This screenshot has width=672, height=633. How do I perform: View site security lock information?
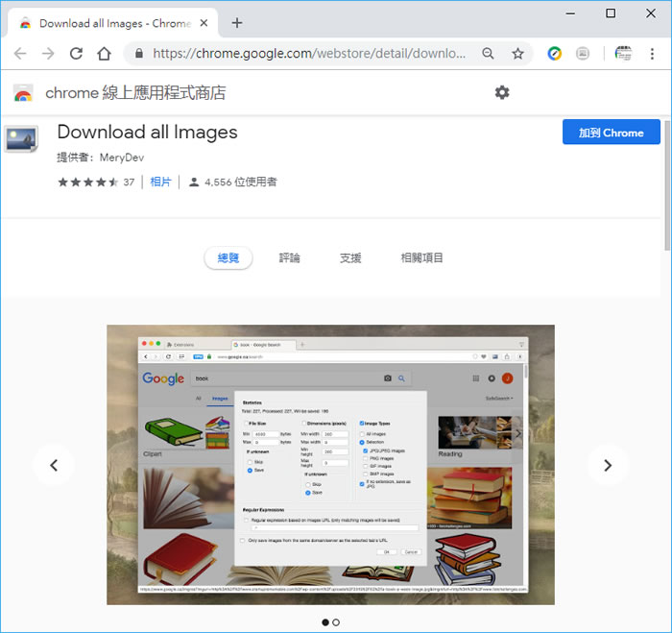(x=139, y=53)
